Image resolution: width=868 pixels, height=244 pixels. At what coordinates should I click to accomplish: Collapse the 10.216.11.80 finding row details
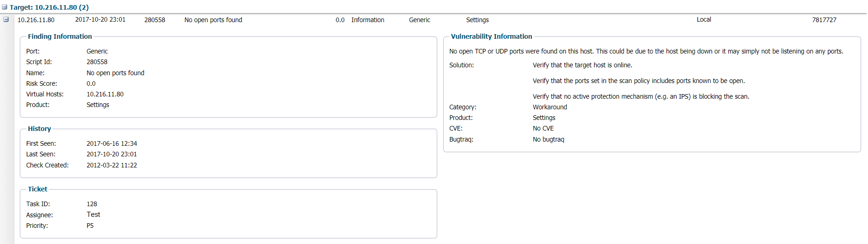pos(6,19)
